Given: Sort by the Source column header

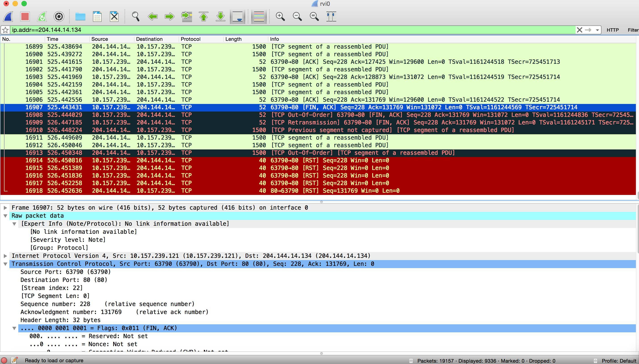Looking at the screenshot, I should (x=112, y=39).
